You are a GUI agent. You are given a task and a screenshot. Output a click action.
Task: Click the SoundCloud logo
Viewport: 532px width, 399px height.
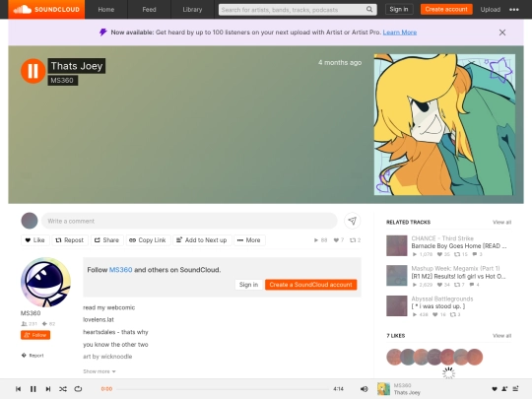46,9
